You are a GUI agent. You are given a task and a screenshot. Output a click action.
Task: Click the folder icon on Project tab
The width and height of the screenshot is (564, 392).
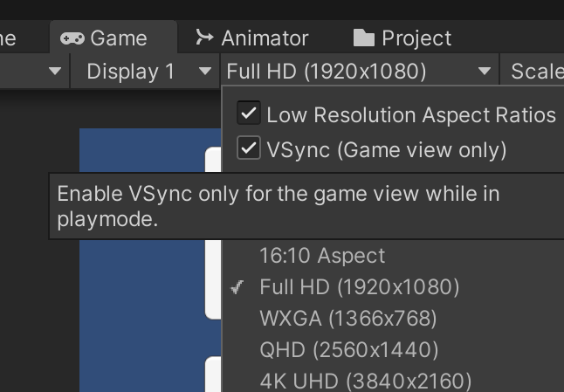[364, 38]
